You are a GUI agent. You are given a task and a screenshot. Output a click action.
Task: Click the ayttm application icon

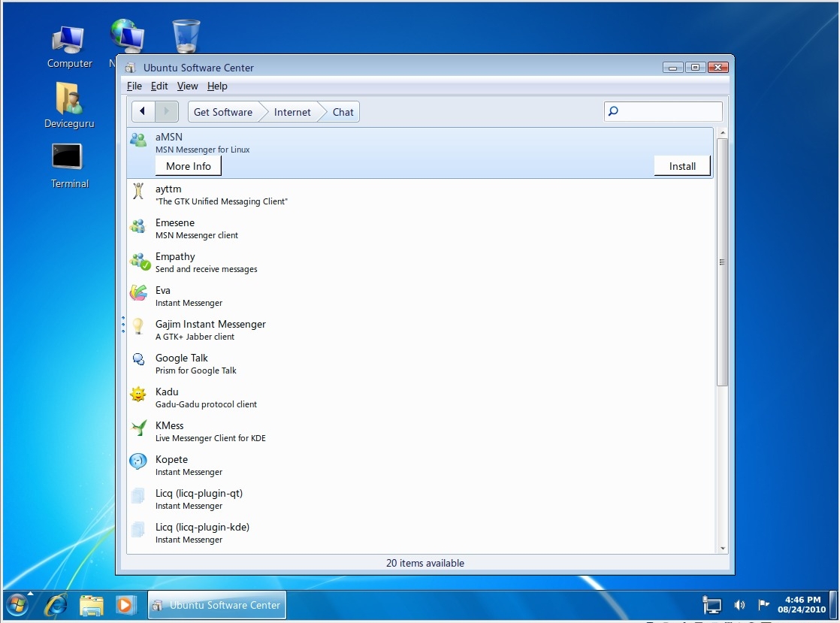(x=138, y=191)
